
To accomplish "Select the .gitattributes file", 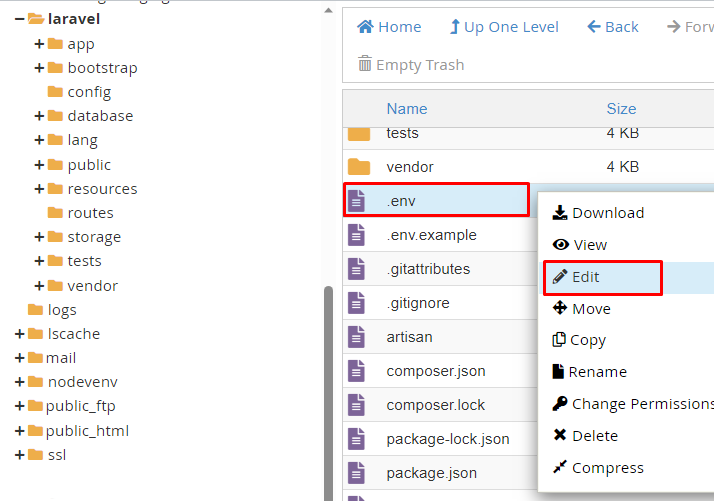I will click(440, 269).
